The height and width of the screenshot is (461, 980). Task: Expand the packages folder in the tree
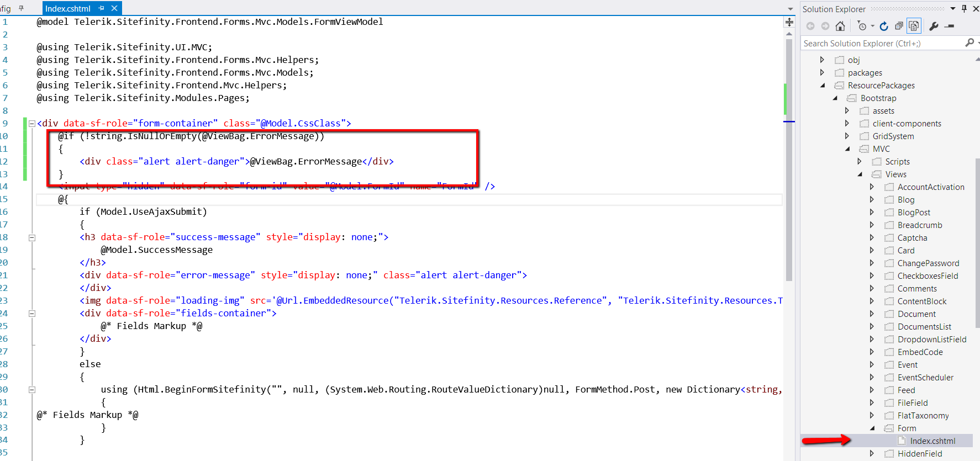(822, 72)
